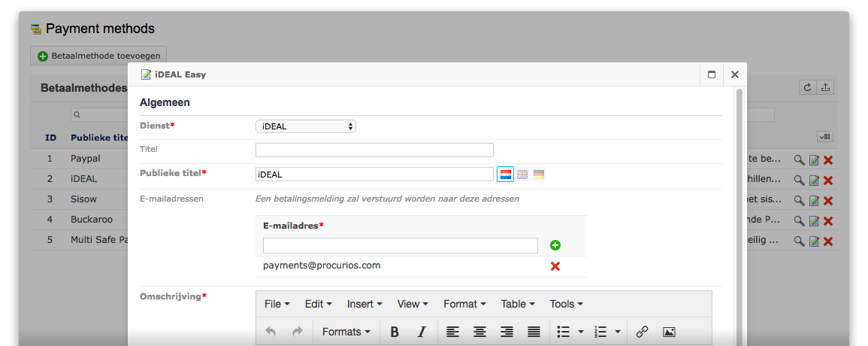Maximize the iDEAL Easy dialog
The width and height of the screenshot is (868, 346).
(x=712, y=74)
